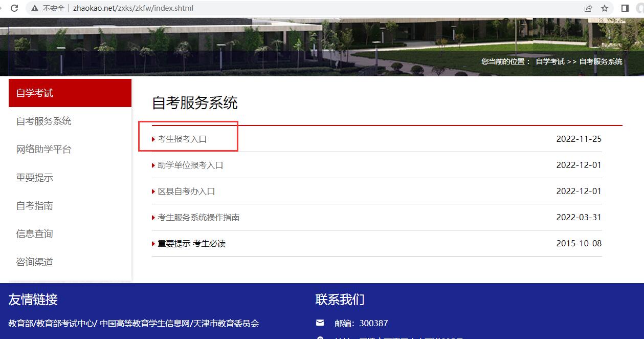Open 考生服务系统操作指南 link
The image size is (644, 339).
coord(198,218)
